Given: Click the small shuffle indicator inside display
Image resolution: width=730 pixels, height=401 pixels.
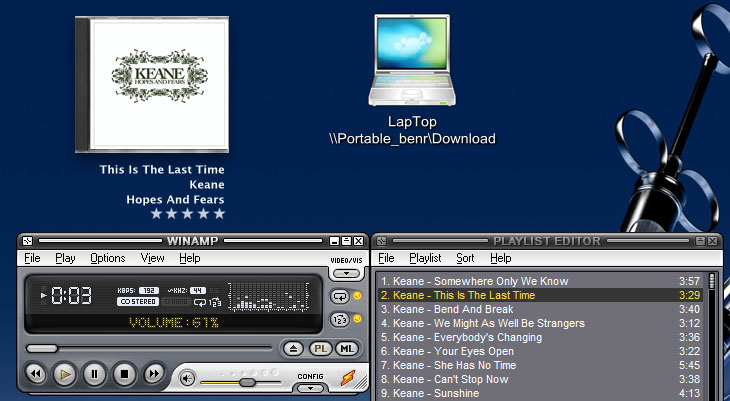Looking at the screenshot, I should [215, 303].
